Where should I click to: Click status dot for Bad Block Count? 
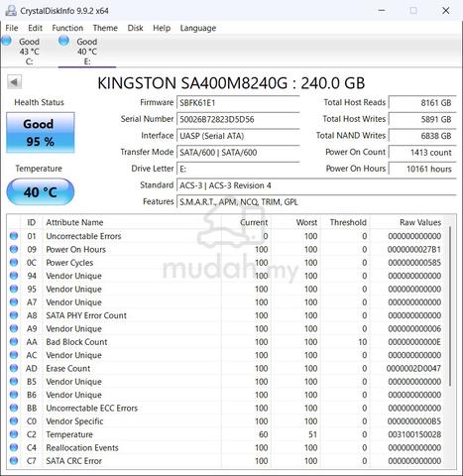click(14, 341)
